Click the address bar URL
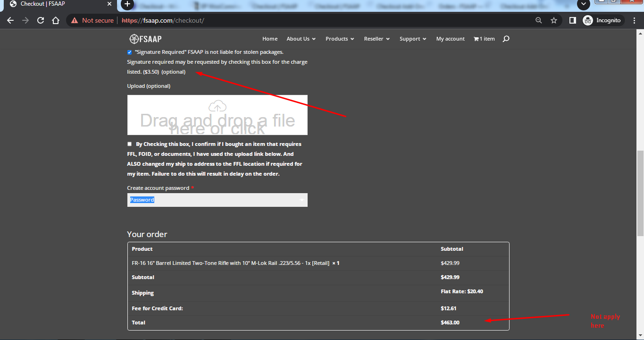This screenshot has height=340, width=644. (163, 20)
